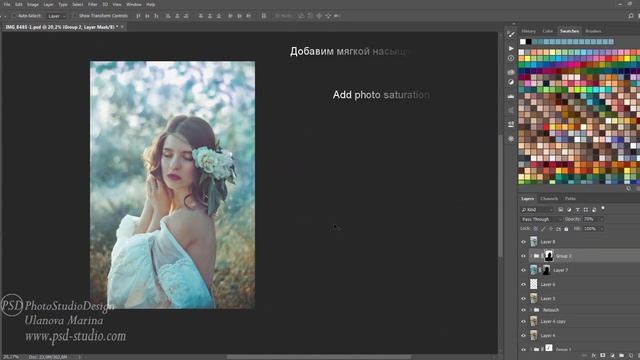Filter layers by adjustment layer icon
Screen dimensions: 640x360
point(569,209)
